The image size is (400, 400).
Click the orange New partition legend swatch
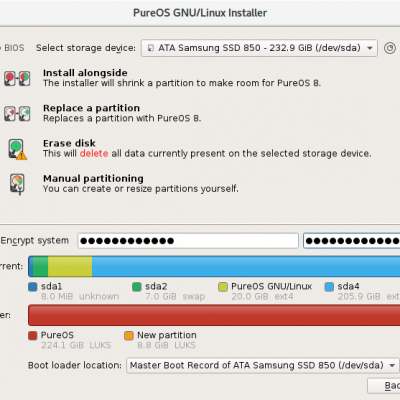[x=129, y=335]
